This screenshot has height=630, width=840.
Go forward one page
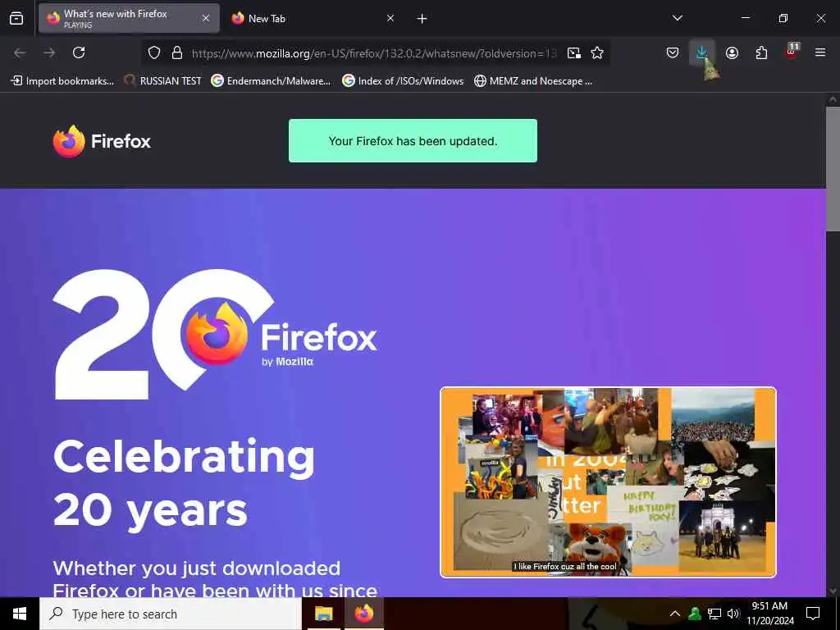49,52
